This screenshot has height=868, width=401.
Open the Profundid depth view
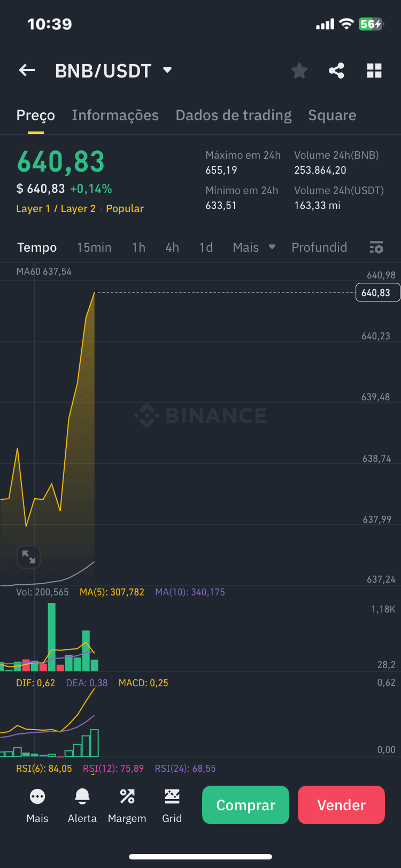pyautogui.click(x=319, y=247)
